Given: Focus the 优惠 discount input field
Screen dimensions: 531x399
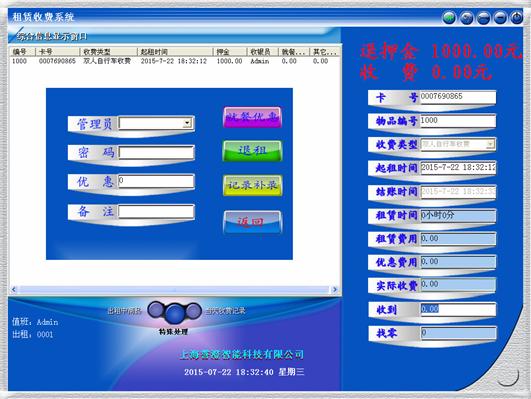Looking at the screenshot, I should [x=156, y=182].
